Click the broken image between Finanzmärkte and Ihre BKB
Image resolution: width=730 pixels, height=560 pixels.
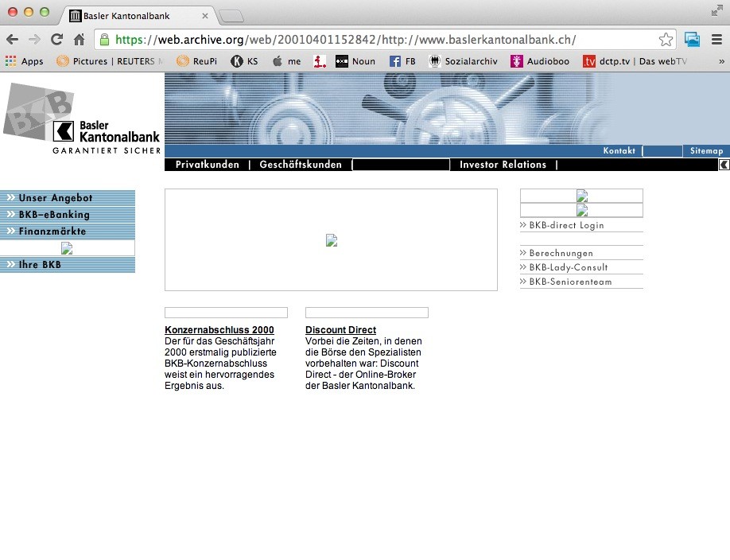coord(67,248)
